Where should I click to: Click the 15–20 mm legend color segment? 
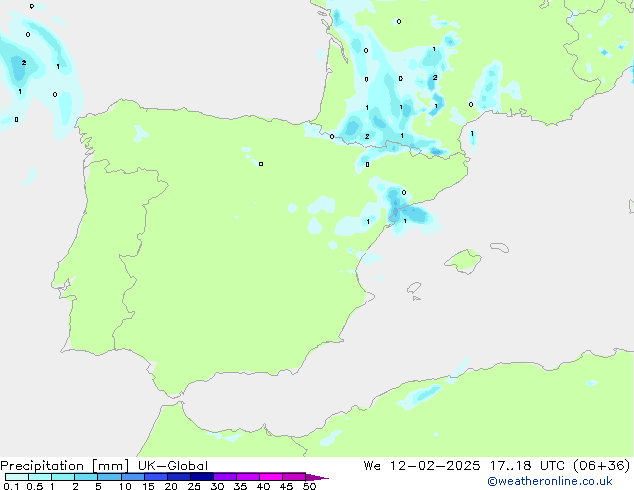155,477
